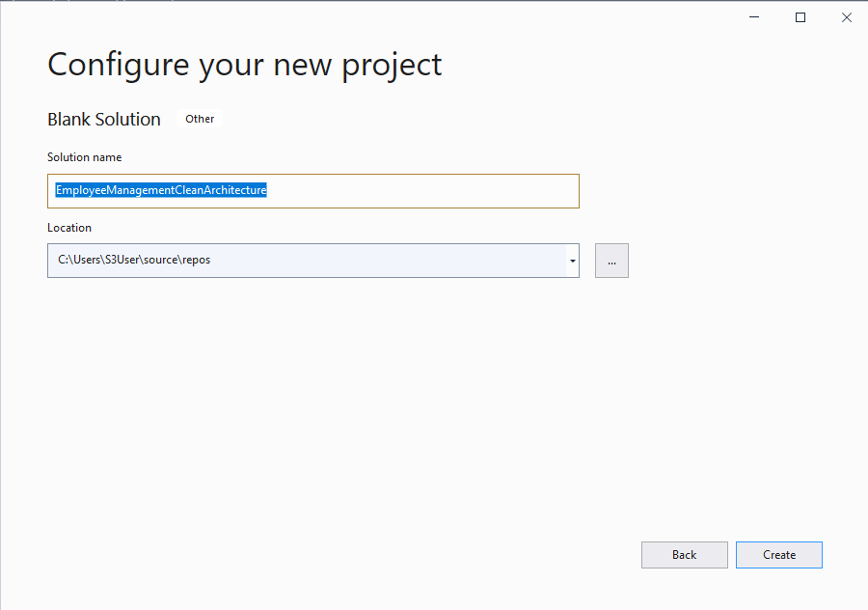Click the Location label text
Screen dimensions: 868x610
click(68, 227)
